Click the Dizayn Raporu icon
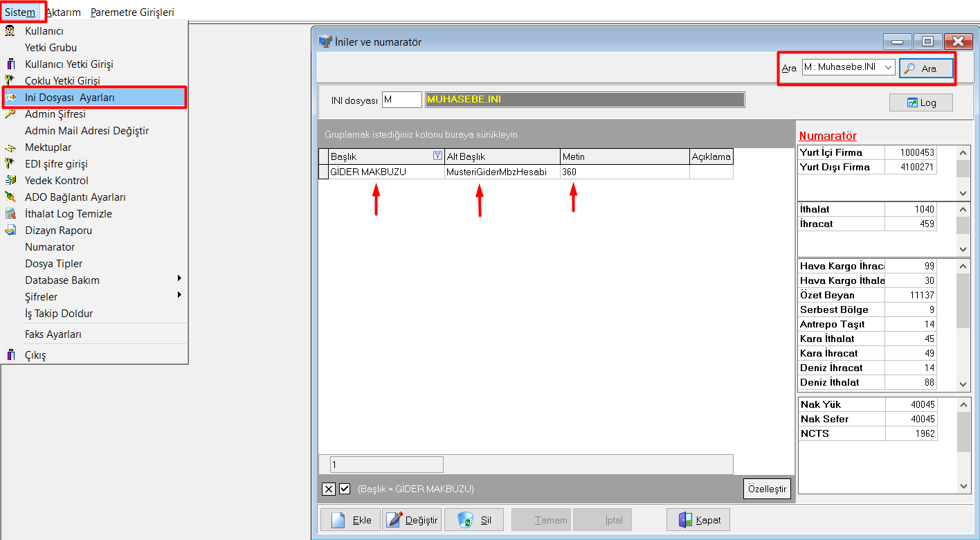The image size is (980, 540). [10, 231]
